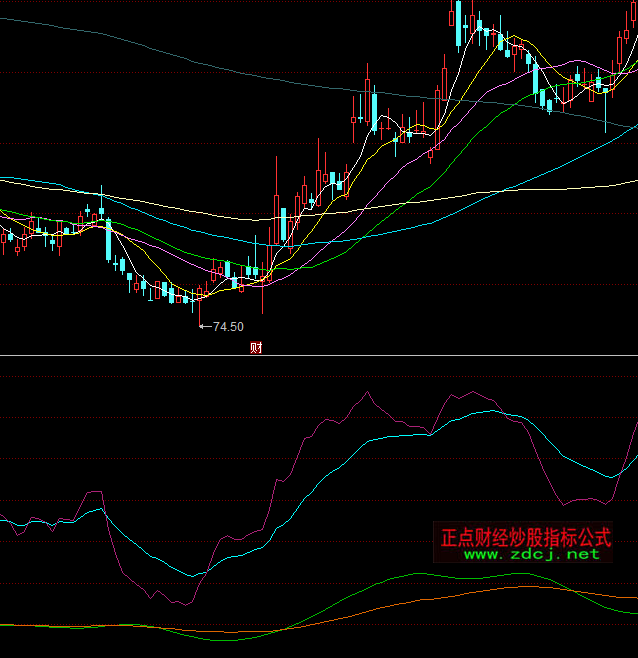Image resolution: width=638 pixels, height=658 pixels.
Task: Click the magenta indicator line's highest peak in lower panel
Action: (x=366, y=391)
